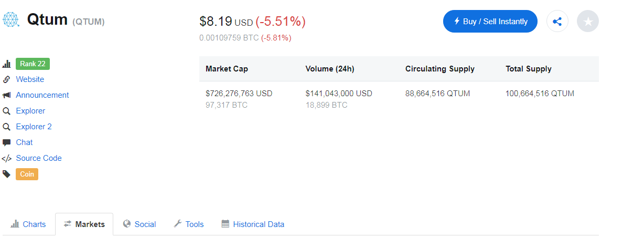644x237 pixels.
Task: Open the Tools tab
Action: pyautogui.click(x=189, y=224)
